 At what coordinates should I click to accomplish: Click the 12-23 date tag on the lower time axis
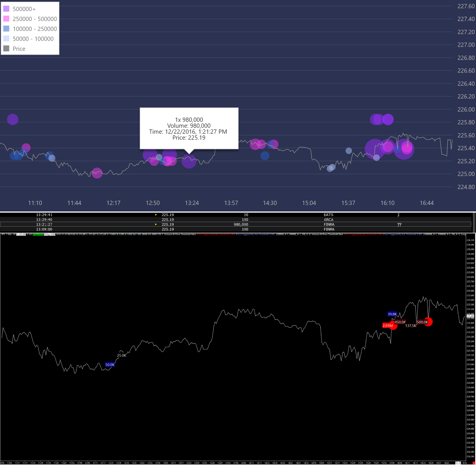click(458, 463)
